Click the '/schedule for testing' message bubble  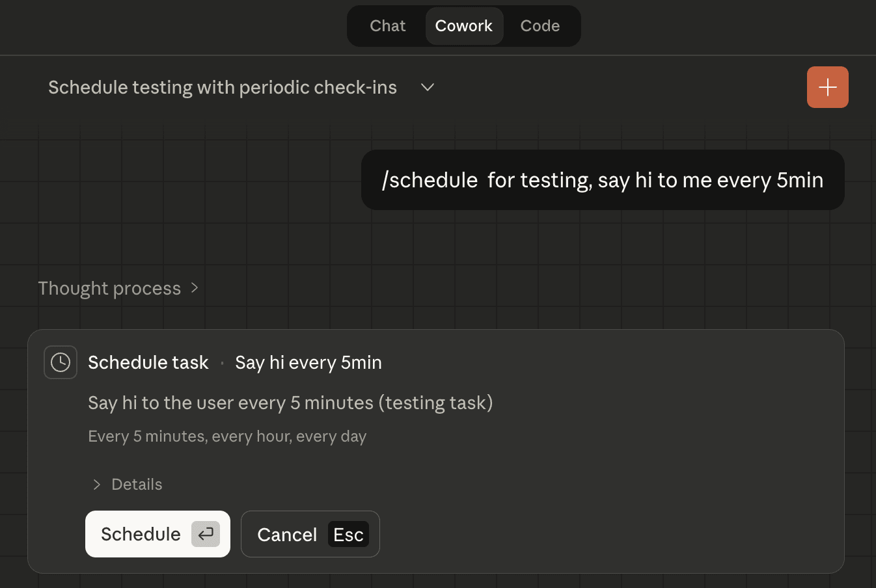click(603, 180)
